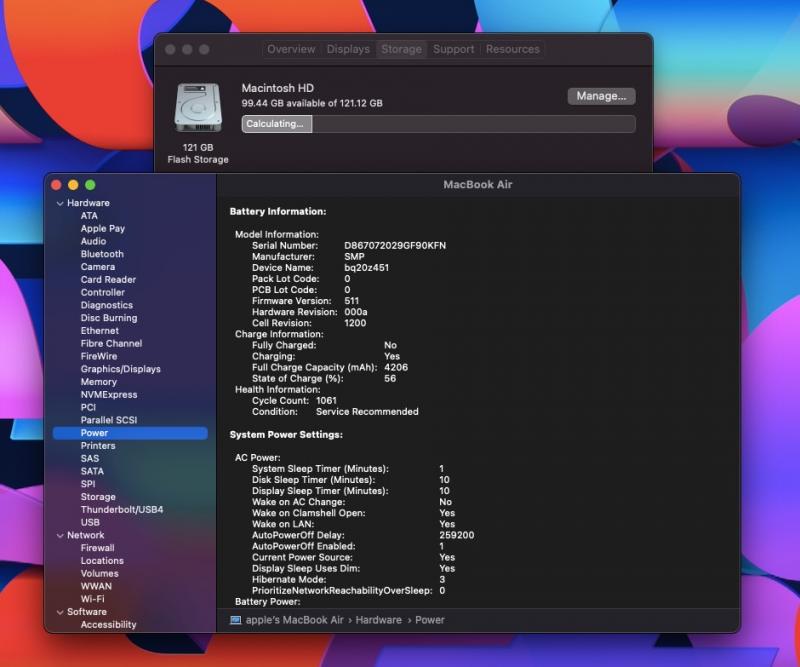The width and height of the screenshot is (800, 667).
Task: Select Disc Burning in the sidebar
Action: coord(109,318)
